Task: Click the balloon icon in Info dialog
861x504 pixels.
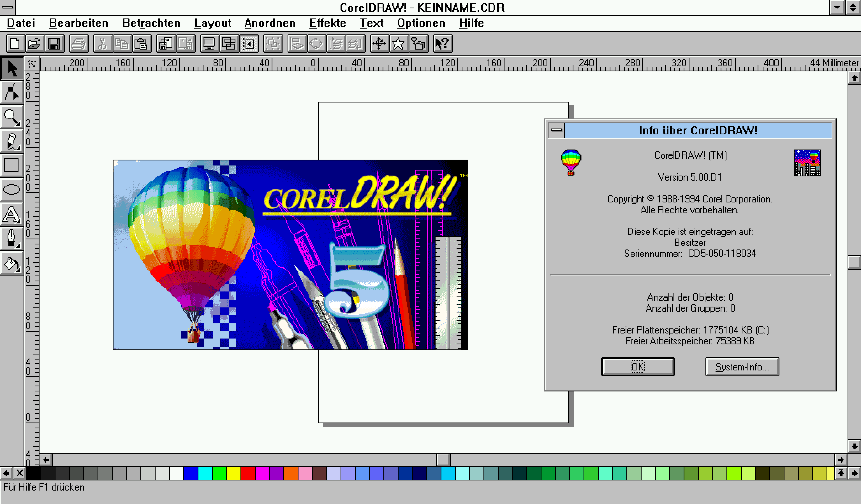Action: pyautogui.click(x=570, y=162)
